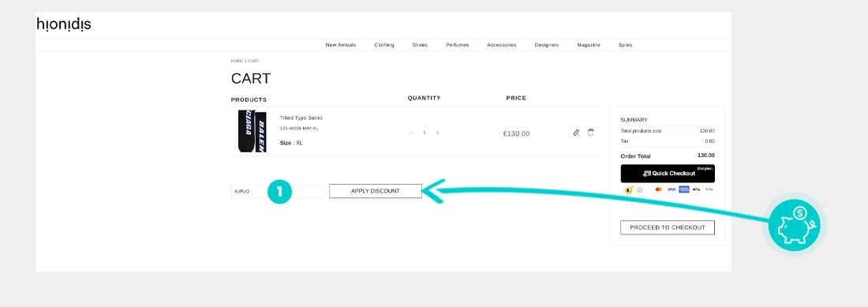
Task: Click the Size : XL text
Action: [291, 143]
